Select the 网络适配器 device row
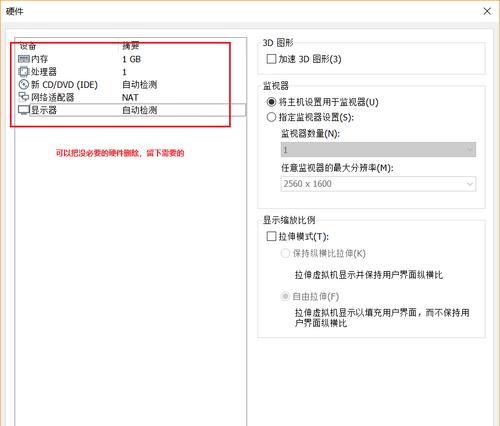The width and height of the screenshot is (500, 426). point(132,97)
